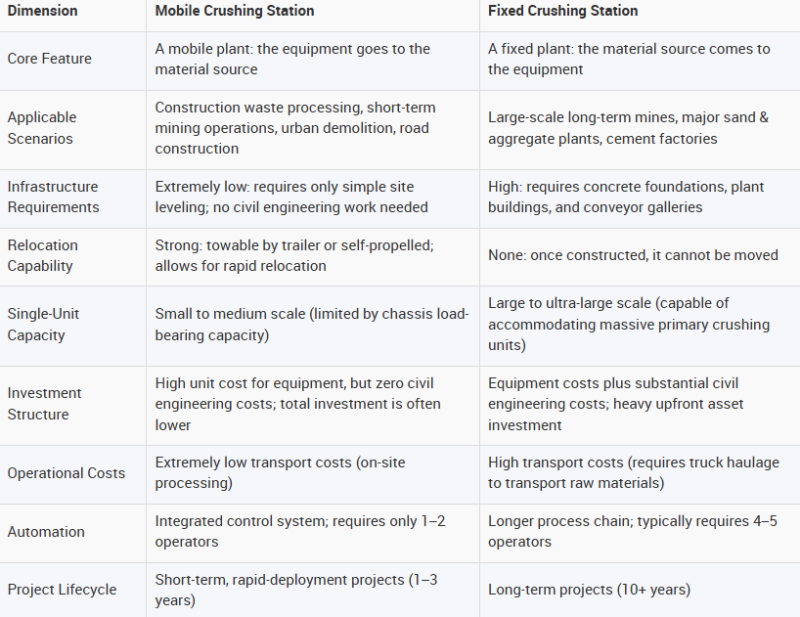Select the cell requiring 4–5 operators
This screenshot has height=617, width=800.
pos(640,533)
